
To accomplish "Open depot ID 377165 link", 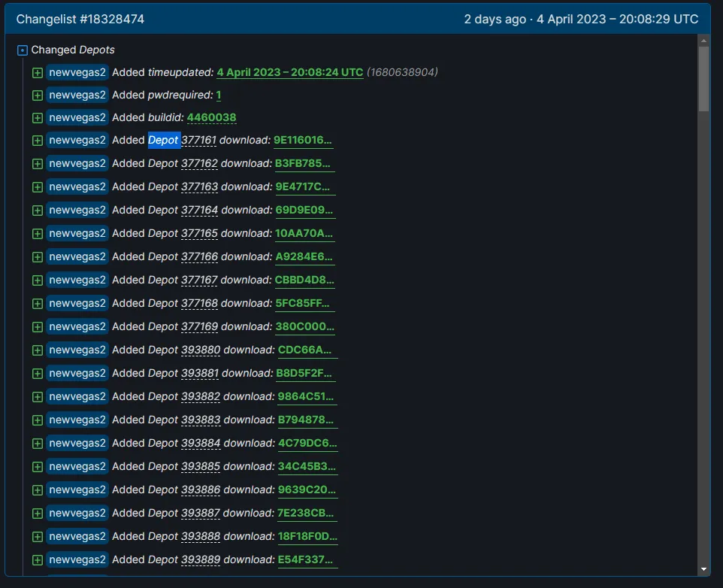I will (x=199, y=233).
